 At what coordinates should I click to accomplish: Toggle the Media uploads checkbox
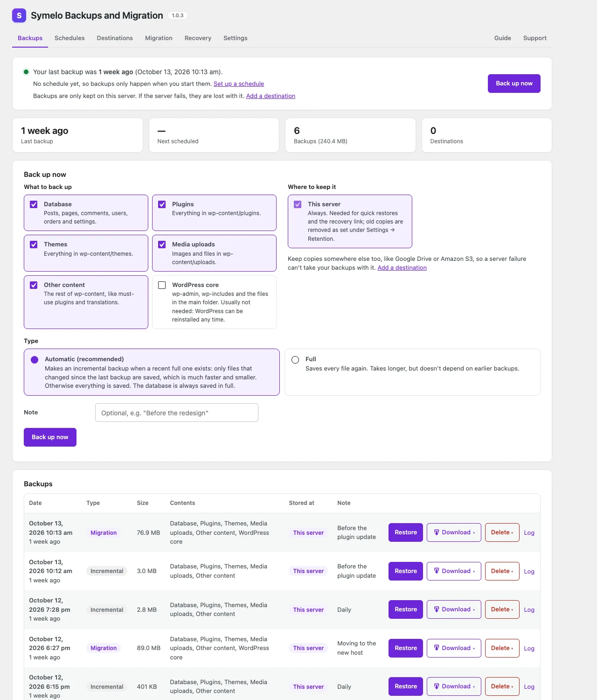pos(162,245)
